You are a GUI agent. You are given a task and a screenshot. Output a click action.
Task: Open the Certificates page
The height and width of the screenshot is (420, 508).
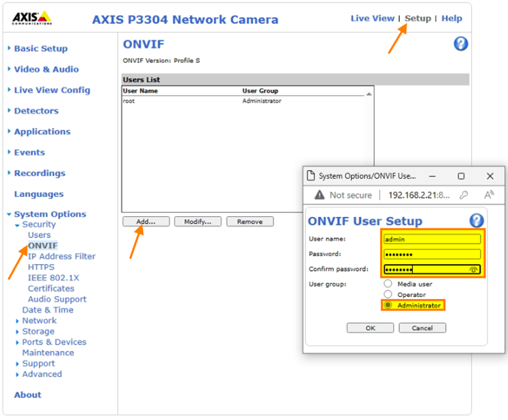coord(51,289)
